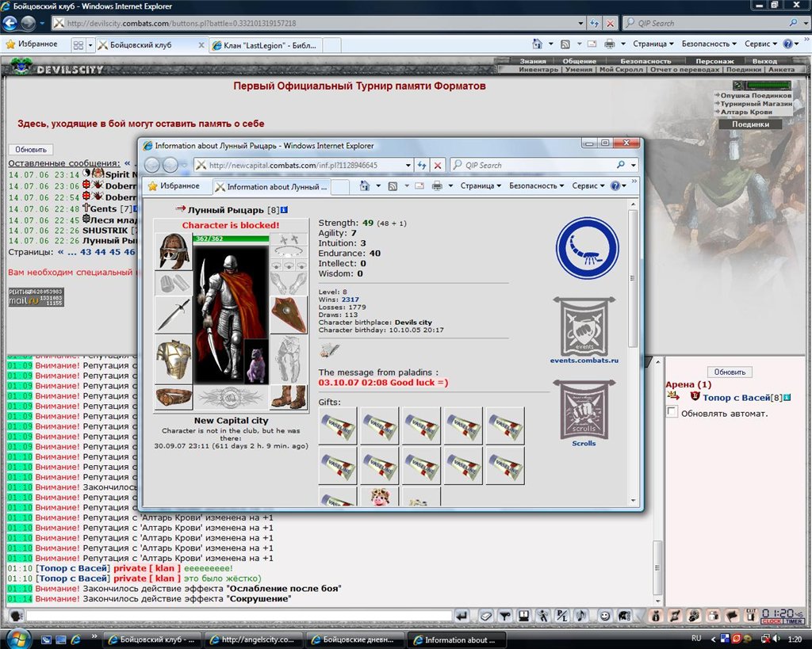The image size is (812, 649).
Task: Expand the Безопасность dropdown in main toolbar
Action: click(709, 44)
